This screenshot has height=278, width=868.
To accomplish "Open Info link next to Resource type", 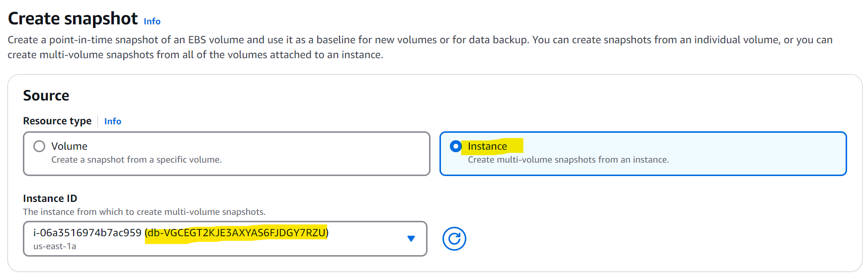I will tap(112, 121).
